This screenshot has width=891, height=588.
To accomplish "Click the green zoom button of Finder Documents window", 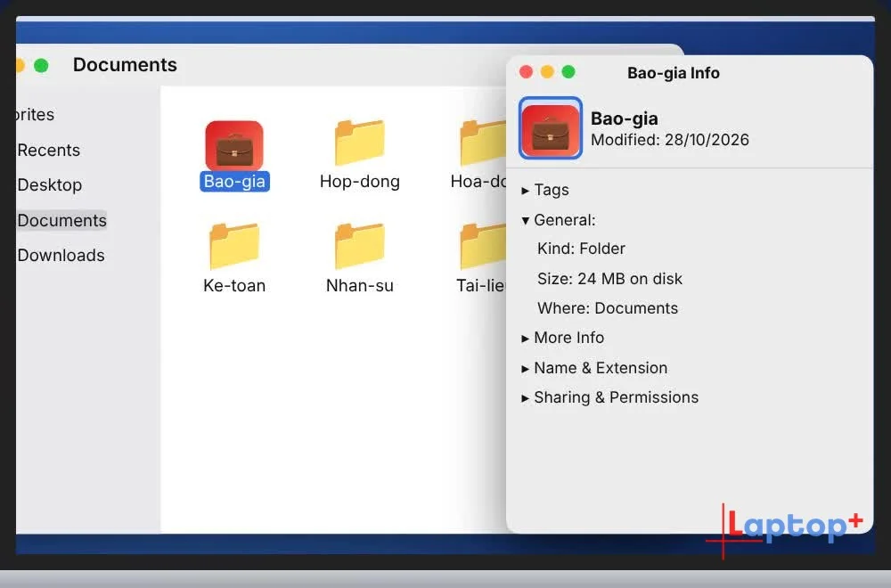I will [x=41, y=65].
